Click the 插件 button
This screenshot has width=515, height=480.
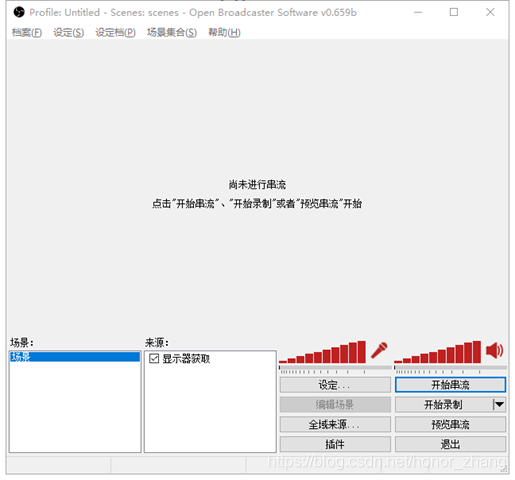(335, 444)
